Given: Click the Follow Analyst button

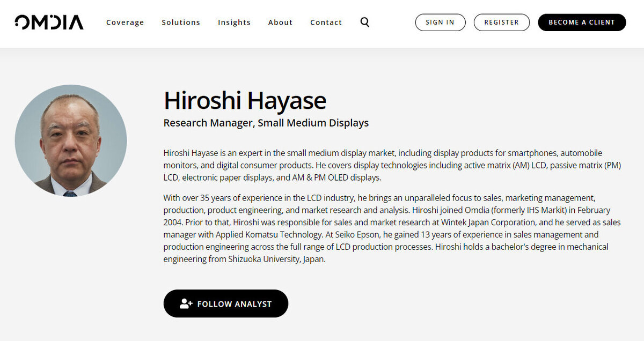Looking at the screenshot, I should pyautogui.click(x=226, y=303).
